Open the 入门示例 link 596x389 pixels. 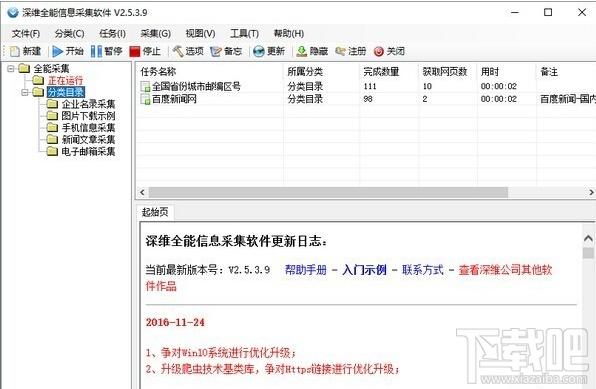pos(364,270)
